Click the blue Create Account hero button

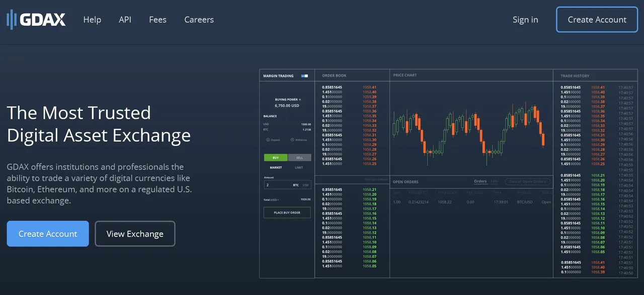tap(48, 234)
